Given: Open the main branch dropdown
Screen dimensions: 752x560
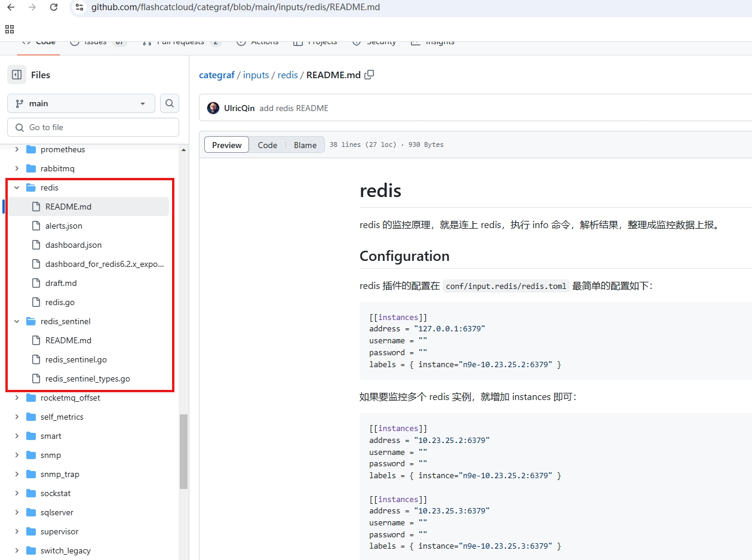Looking at the screenshot, I should pos(81,103).
